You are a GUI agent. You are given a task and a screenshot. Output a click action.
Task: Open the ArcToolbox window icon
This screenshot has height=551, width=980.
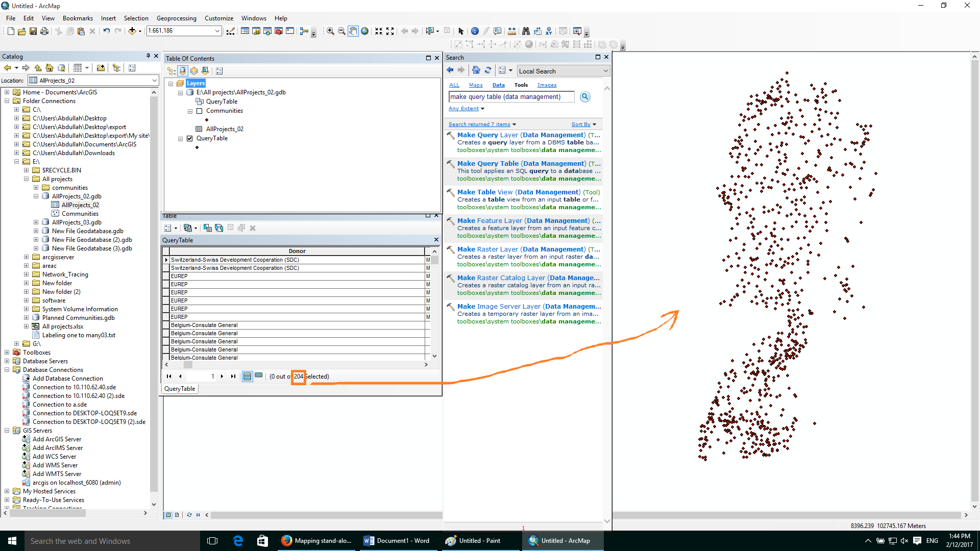click(279, 31)
